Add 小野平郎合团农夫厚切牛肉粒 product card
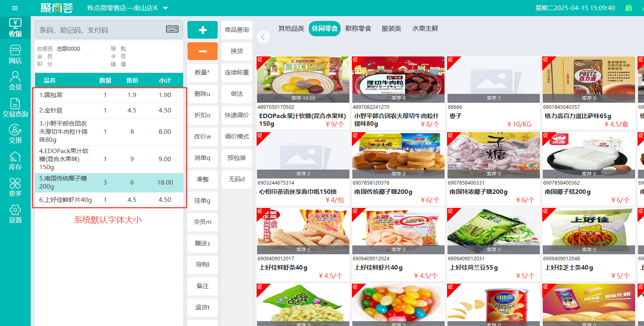The image size is (644, 326). tap(398, 93)
